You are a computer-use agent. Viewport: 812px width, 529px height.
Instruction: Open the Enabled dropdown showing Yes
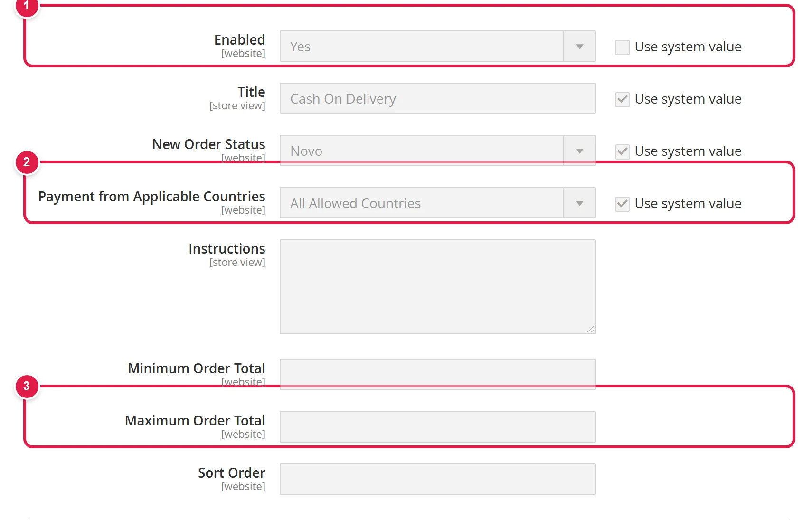point(437,46)
